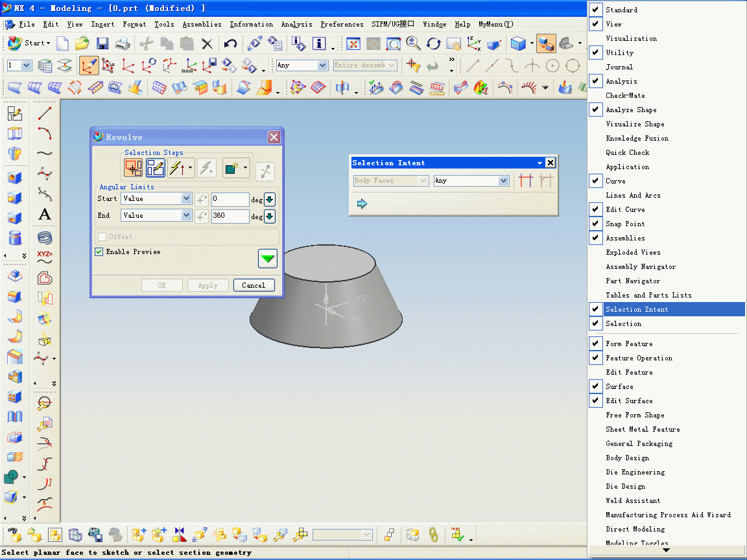Click Cancel in the Revolve dialog
This screenshot has width=747, height=560.
(254, 285)
